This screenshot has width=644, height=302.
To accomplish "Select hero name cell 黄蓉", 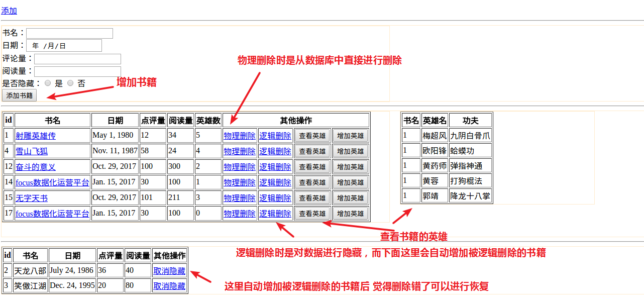I will click(435, 181).
